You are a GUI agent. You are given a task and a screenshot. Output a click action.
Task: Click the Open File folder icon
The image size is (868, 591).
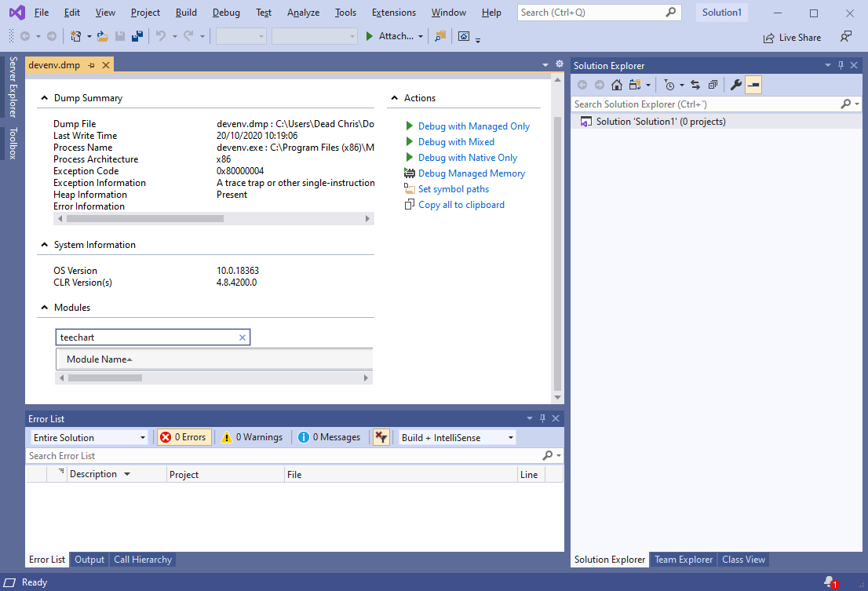click(102, 37)
